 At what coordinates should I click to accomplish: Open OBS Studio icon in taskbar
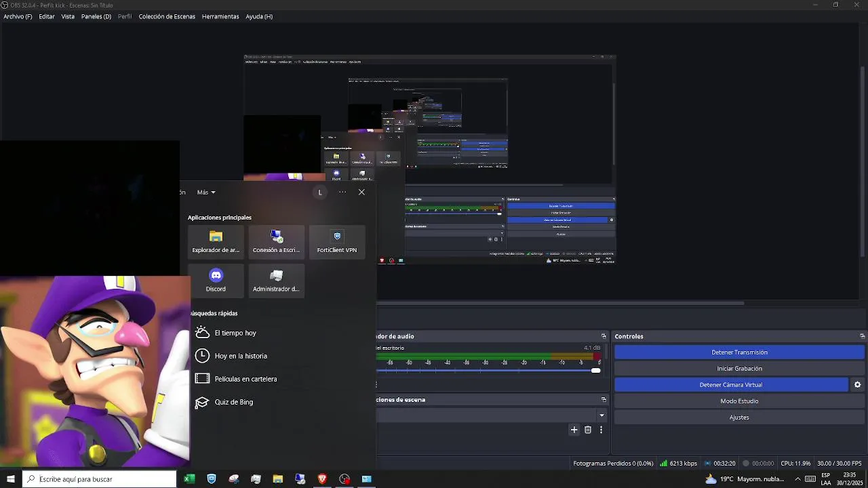[x=344, y=479]
